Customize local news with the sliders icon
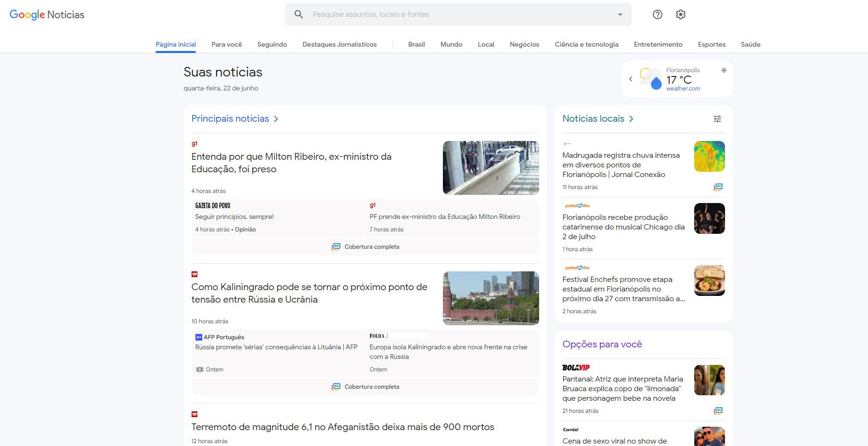Viewport: 868px width, 446px height. pyautogui.click(x=717, y=119)
